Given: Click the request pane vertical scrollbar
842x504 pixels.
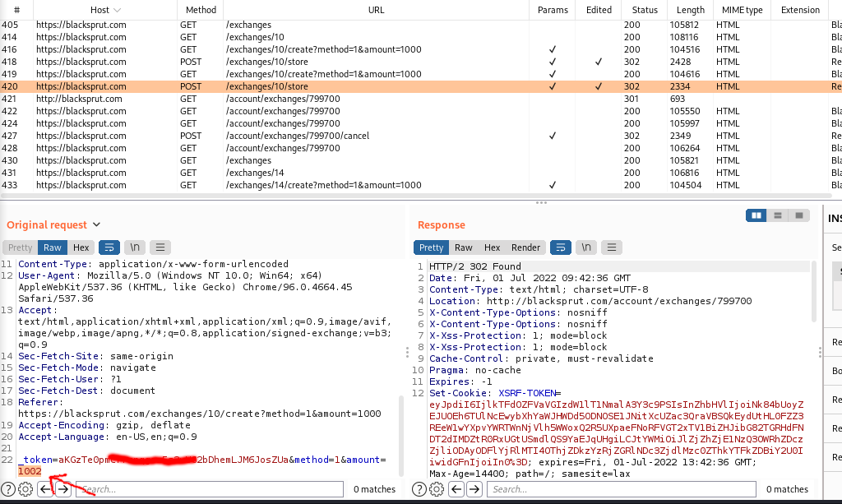Looking at the screenshot, I should click(x=400, y=436).
